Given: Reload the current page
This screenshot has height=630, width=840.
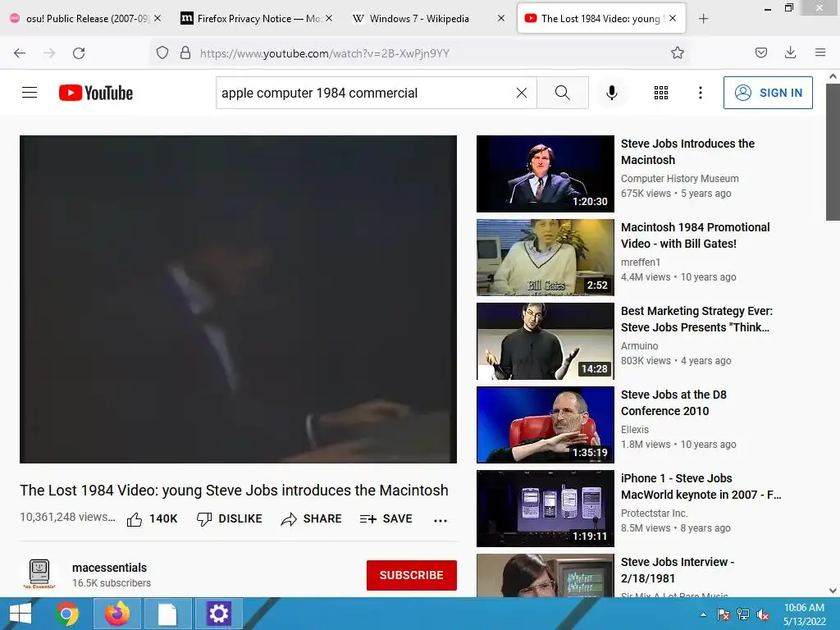Looking at the screenshot, I should pyautogui.click(x=79, y=53).
